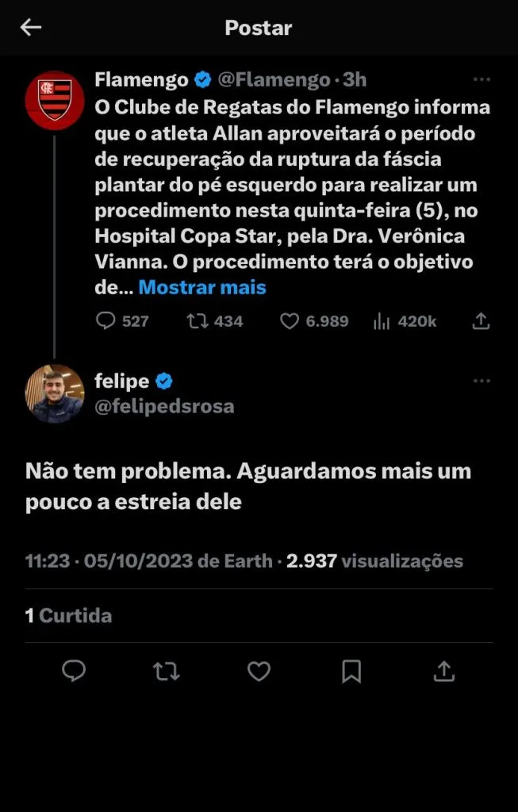Open the 2.937 visualizações view count
Screen dimensions: 518x812
374,561
